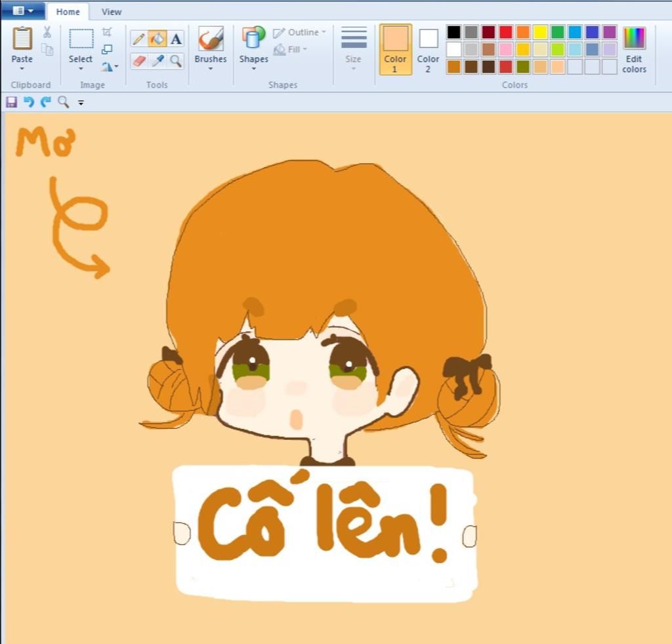The image size is (672, 644).
Task: Pick the purple color swatch
Action: point(610,31)
